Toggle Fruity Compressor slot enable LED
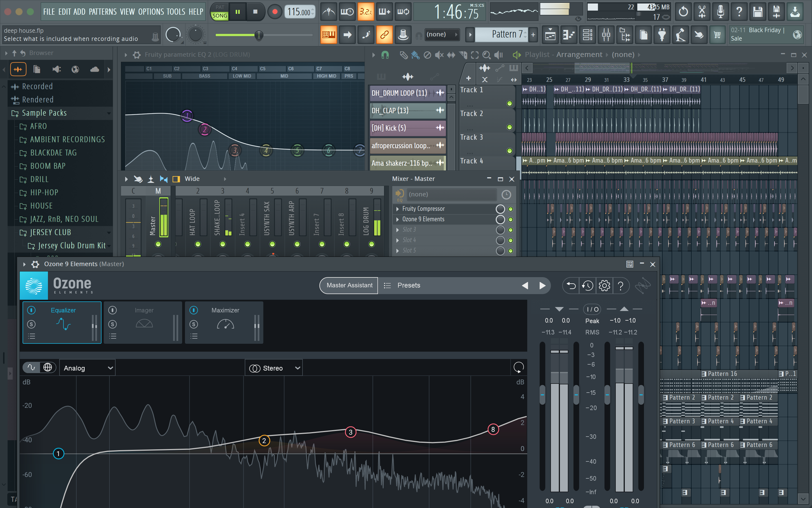This screenshot has height=508, width=812. pyautogui.click(x=511, y=209)
